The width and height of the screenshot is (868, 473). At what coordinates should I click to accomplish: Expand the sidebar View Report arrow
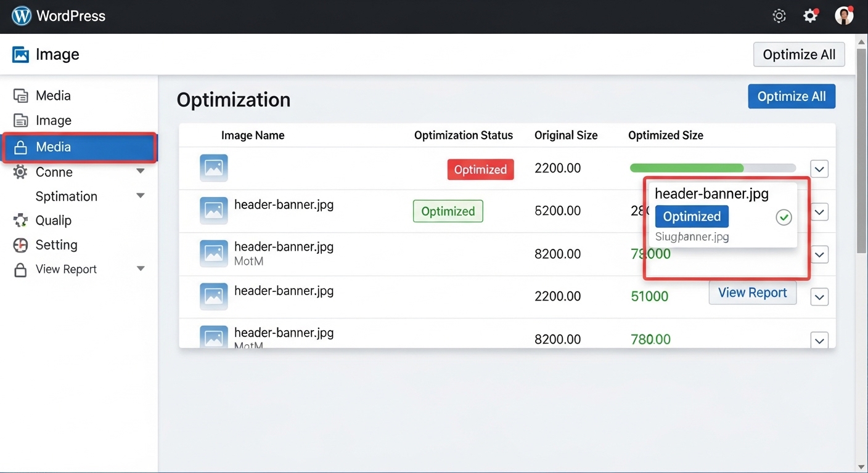click(141, 269)
